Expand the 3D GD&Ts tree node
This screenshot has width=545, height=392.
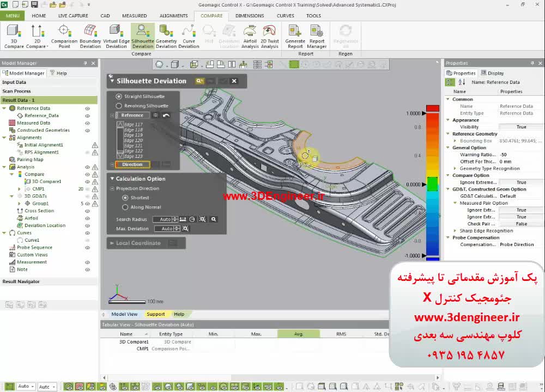(13, 196)
